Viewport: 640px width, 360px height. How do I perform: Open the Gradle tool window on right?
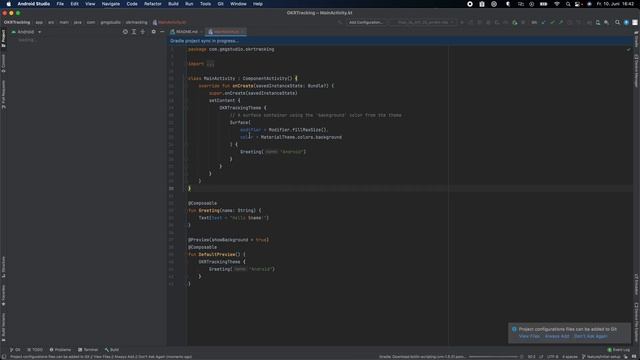pyautogui.click(x=636, y=40)
